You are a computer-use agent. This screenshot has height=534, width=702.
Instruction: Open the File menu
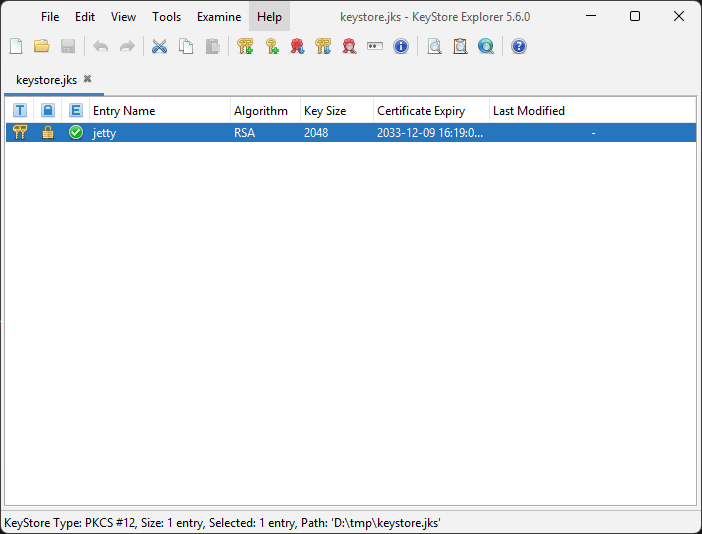[50, 17]
